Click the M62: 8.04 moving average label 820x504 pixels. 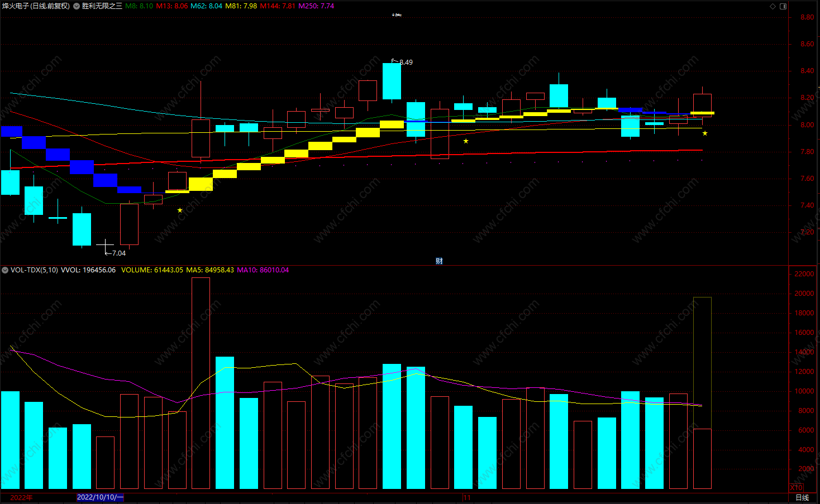click(x=207, y=6)
